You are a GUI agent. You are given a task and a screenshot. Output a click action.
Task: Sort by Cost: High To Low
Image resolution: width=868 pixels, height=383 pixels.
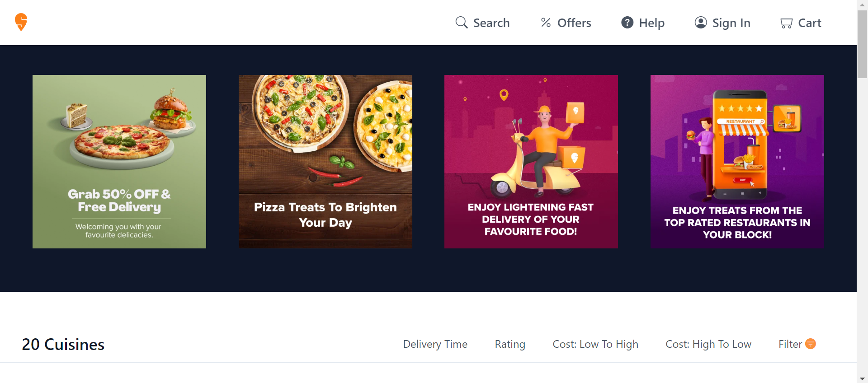tap(708, 344)
